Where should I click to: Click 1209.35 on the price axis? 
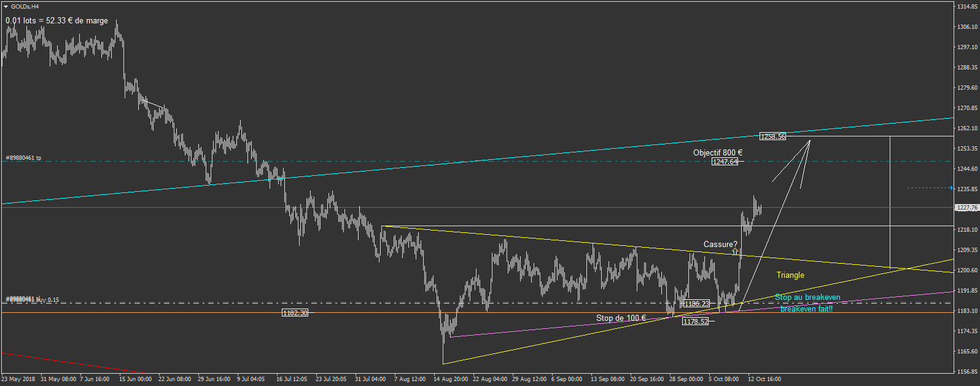click(x=967, y=250)
